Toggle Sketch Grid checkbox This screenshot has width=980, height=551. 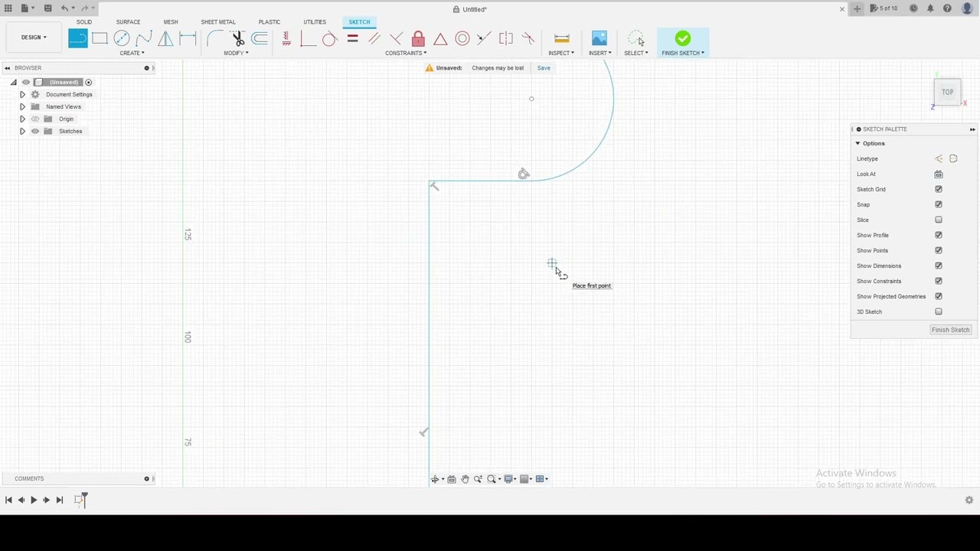[x=939, y=189]
